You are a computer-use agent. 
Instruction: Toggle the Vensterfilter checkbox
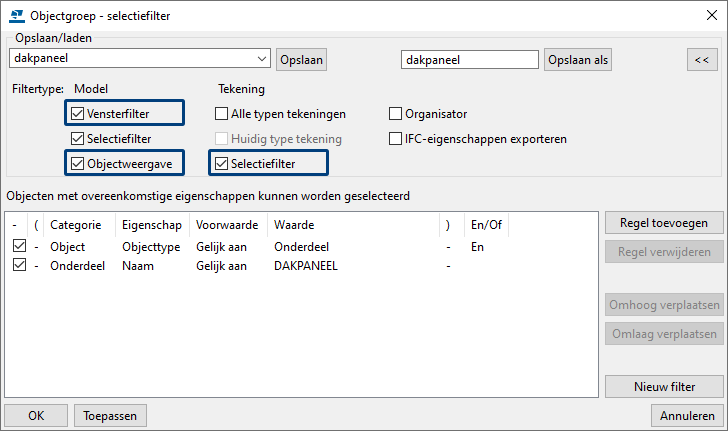click(x=78, y=113)
